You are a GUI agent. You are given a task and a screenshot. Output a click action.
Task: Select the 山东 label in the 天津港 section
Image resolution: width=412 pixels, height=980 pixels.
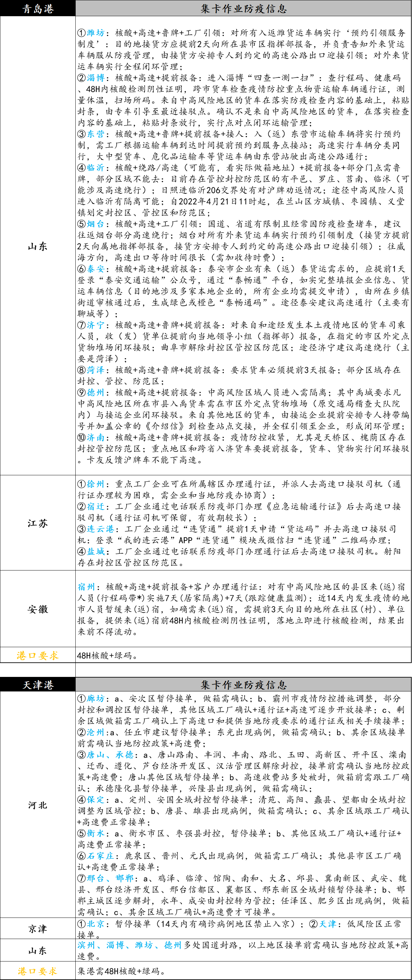pos(38,950)
